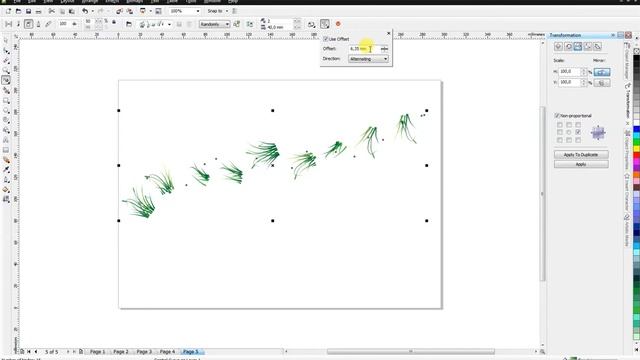The width and height of the screenshot is (640, 360).
Task: Switch to Calligraphic mode in the property bar
Action: (x=38, y=24)
